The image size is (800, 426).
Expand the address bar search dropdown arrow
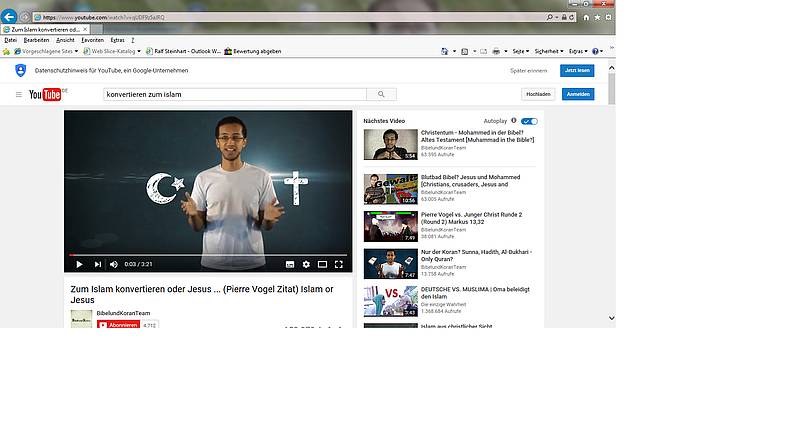557,17
